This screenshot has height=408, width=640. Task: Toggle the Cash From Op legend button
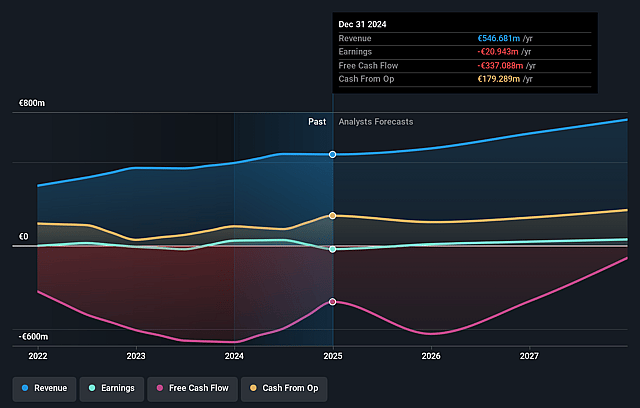(284, 388)
